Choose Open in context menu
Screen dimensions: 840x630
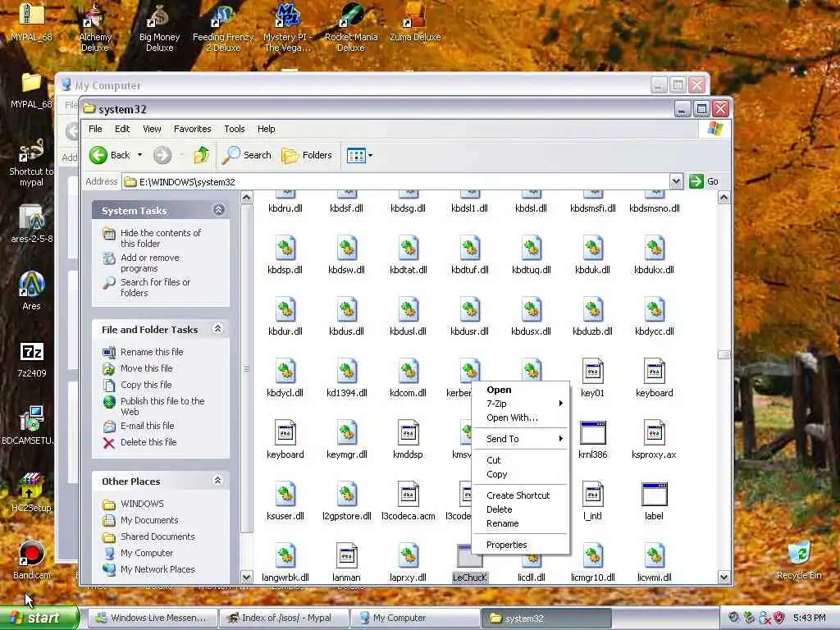tap(520, 390)
